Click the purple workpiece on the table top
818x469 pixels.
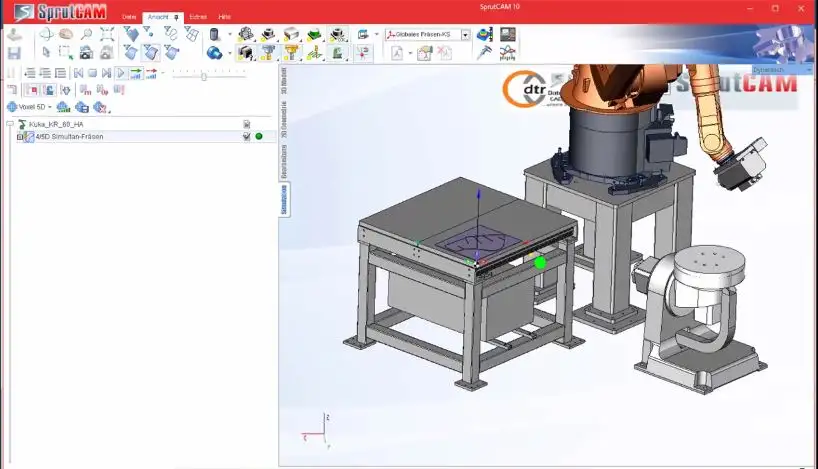(x=478, y=243)
